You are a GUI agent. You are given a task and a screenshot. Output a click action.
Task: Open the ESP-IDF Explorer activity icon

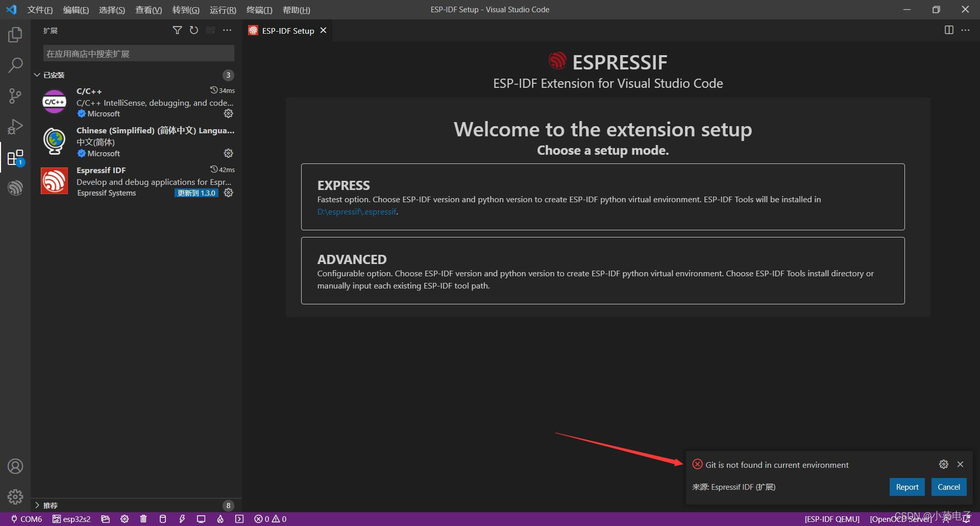15,188
